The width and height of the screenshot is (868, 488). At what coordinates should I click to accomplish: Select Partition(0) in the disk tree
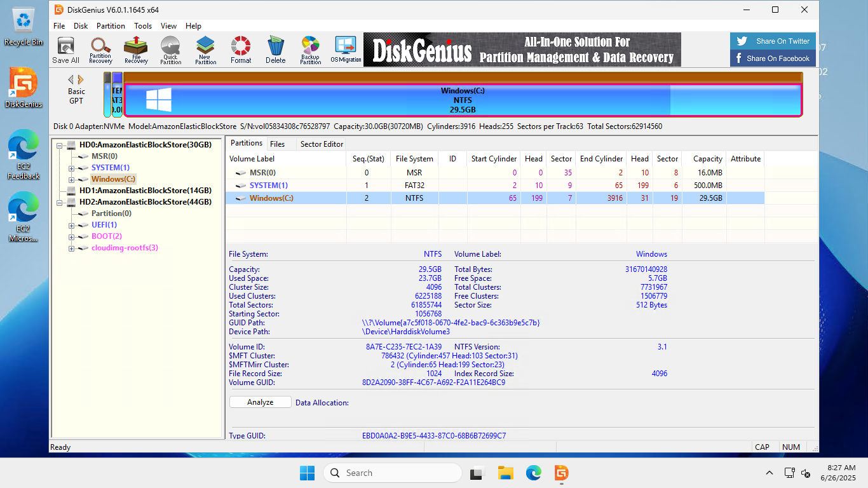click(x=111, y=213)
